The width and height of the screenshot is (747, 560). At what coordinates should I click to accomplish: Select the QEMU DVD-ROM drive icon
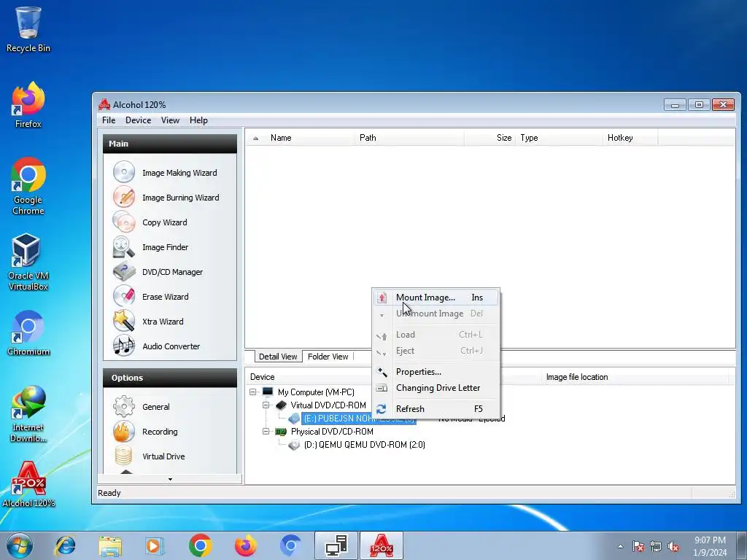click(x=294, y=445)
